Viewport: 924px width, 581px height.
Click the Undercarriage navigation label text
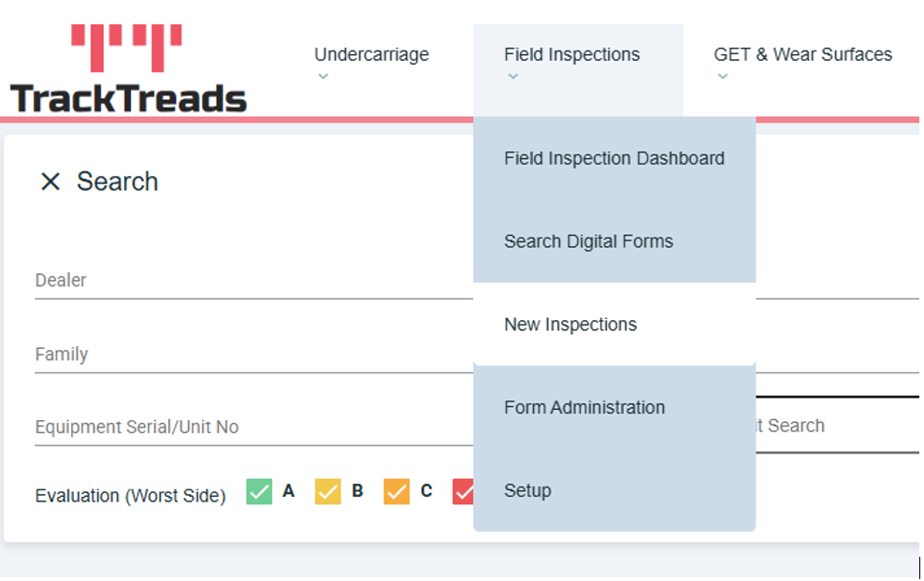[371, 54]
